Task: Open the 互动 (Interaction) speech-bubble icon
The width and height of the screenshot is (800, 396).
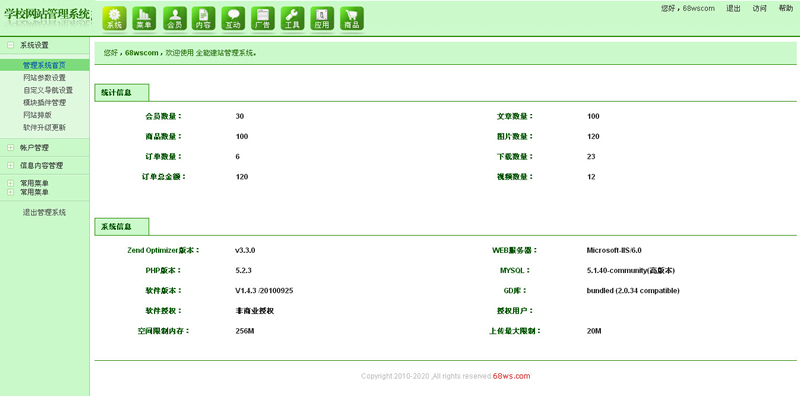Action: (233, 19)
